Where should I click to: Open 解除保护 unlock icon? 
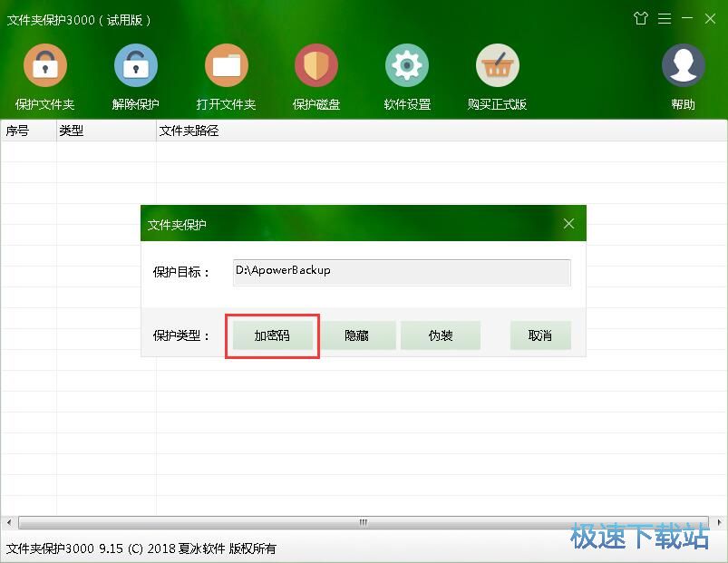[x=136, y=65]
